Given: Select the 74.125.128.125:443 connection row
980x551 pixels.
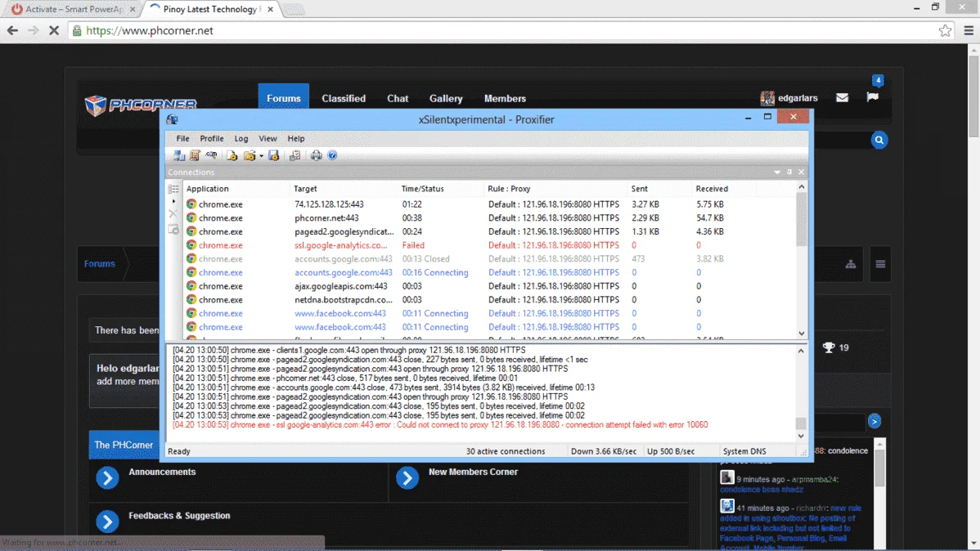Looking at the screenshot, I should (489, 204).
